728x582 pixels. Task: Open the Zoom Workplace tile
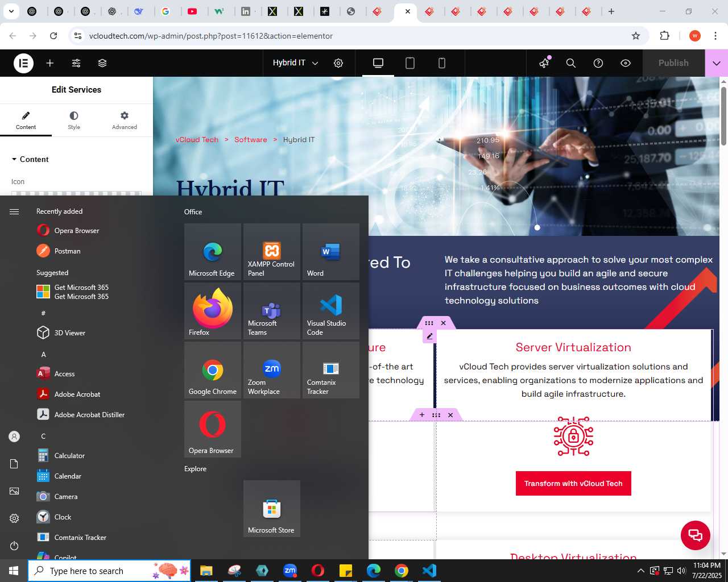[x=272, y=370]
